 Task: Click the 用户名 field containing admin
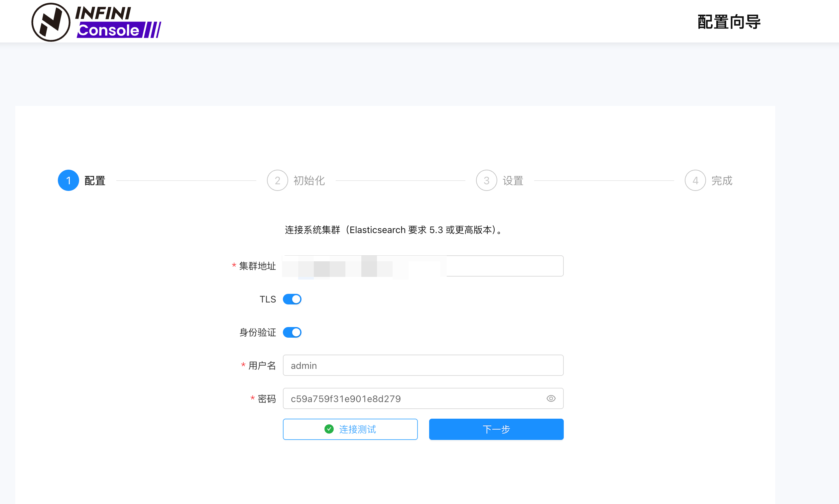click(422, 366)
